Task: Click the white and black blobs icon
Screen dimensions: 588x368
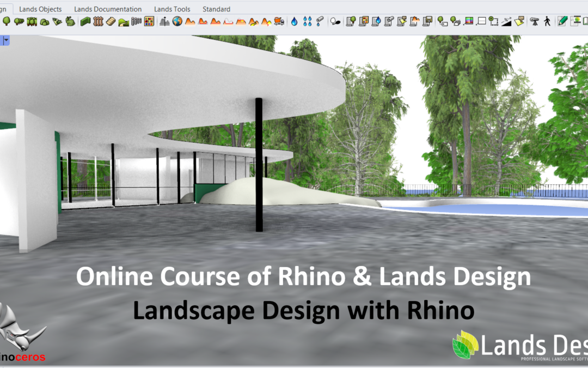Action: tap(335, 22)
